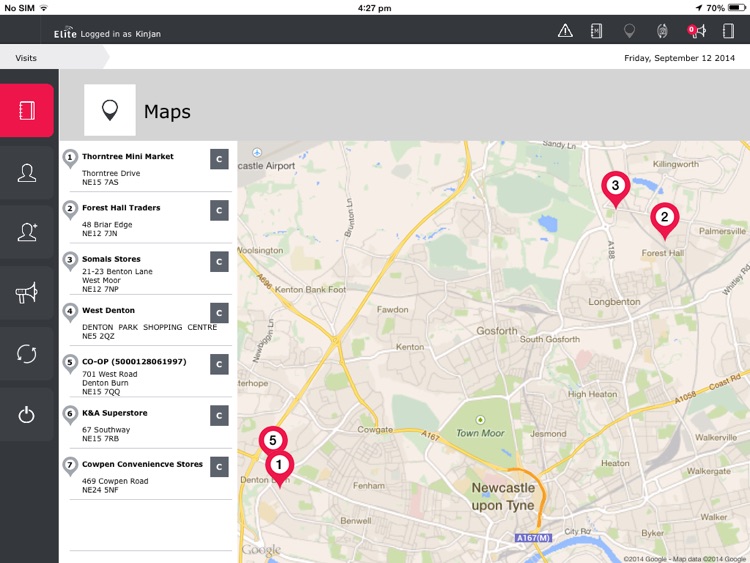
Task: Click the '701 West Road' address text
Action: (110, 374)
